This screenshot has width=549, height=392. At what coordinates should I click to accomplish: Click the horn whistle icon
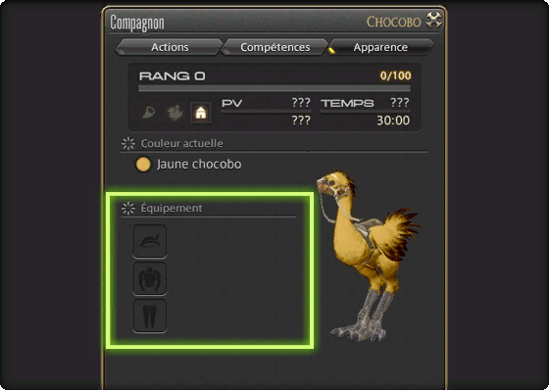(149, 113)
